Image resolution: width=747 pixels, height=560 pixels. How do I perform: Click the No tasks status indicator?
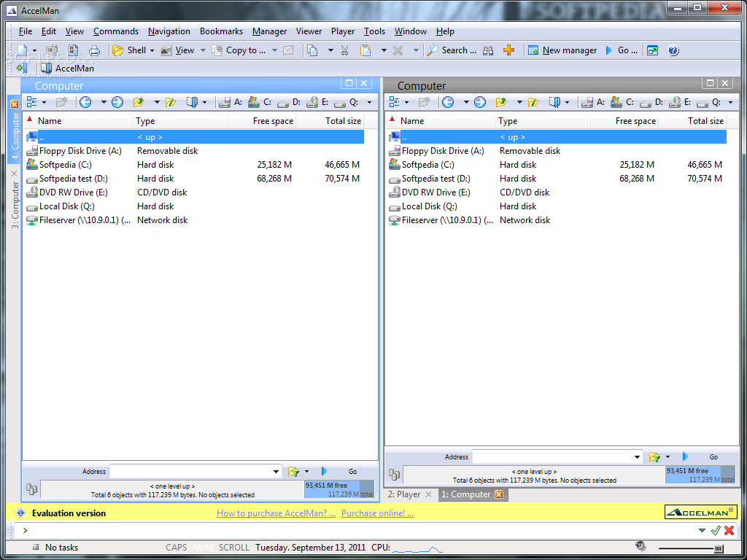tap(55, 548)
